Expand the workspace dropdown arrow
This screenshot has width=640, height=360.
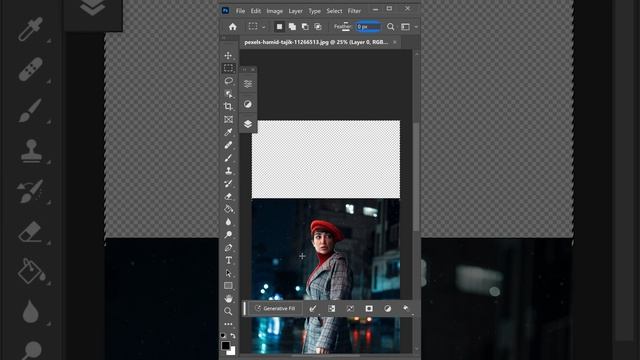[416, 27]
